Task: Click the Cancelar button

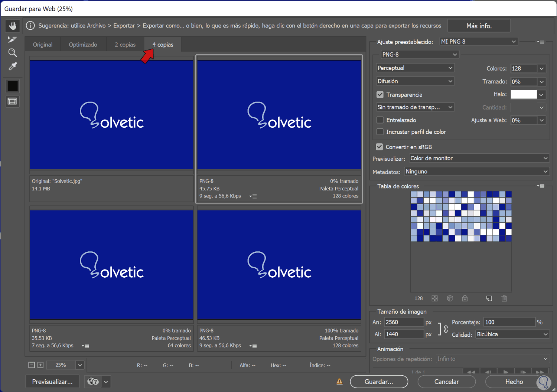Action: pos(447,382)
